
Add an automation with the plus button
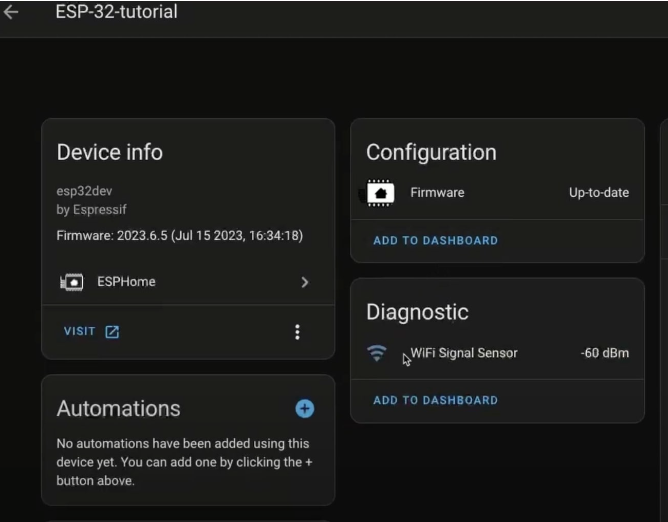tap(305, 409)
